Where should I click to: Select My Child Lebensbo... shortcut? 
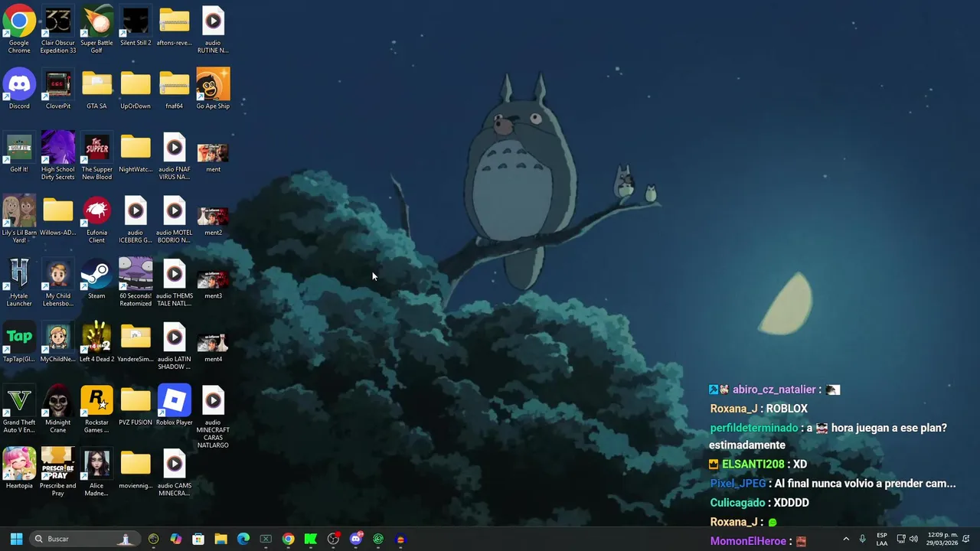point(58,282)
